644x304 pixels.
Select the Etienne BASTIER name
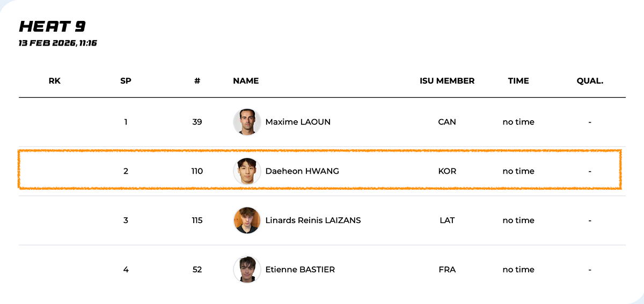point(300,270)
